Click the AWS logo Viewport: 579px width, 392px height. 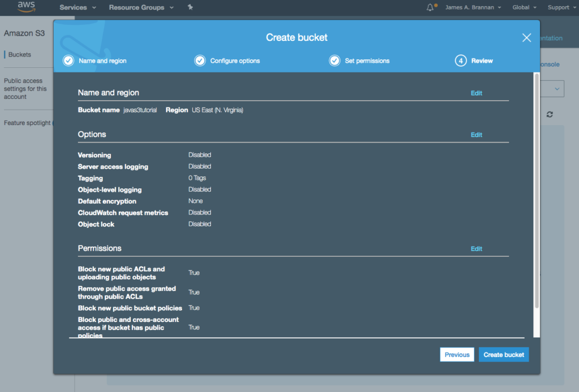click(x=26, y=7)
